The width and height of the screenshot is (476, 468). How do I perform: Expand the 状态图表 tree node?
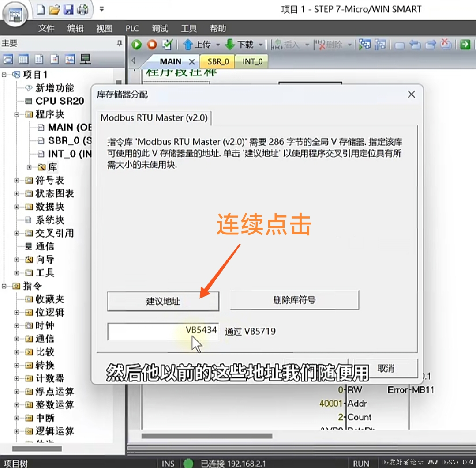[x=17, y=193]
